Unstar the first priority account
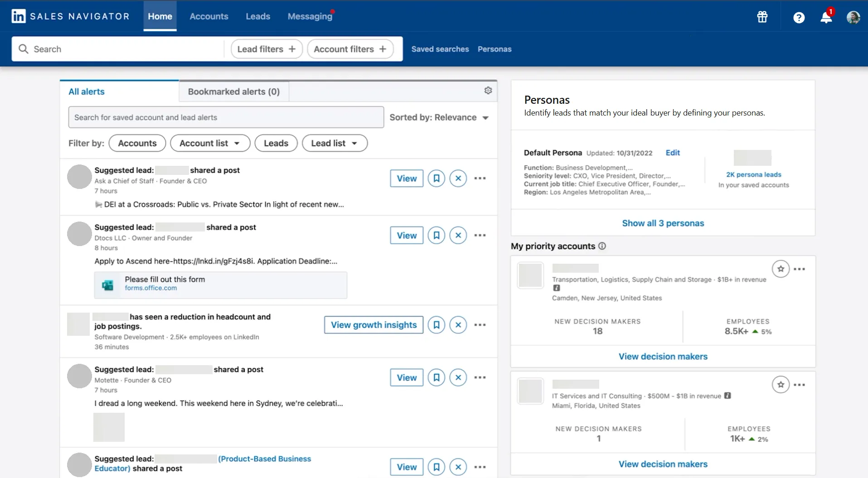 tap(781, 268)
